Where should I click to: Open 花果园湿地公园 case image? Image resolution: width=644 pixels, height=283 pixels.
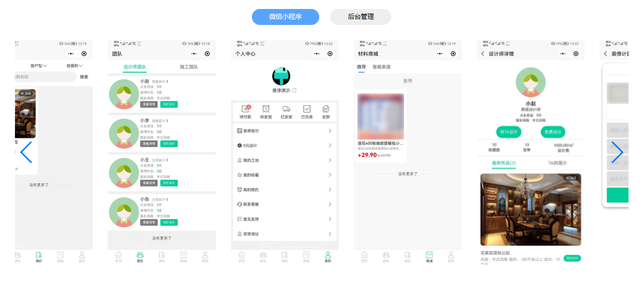coord(531,210)
